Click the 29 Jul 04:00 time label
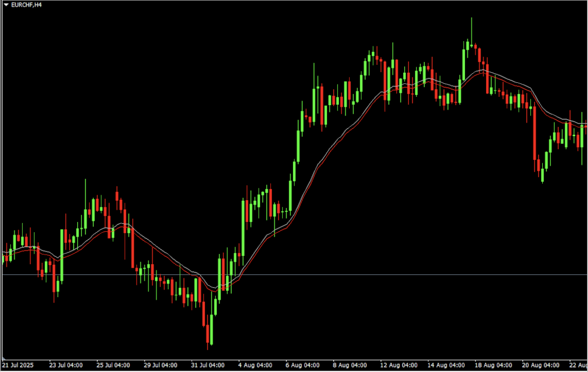588x372 pixels. click(160, 365)
